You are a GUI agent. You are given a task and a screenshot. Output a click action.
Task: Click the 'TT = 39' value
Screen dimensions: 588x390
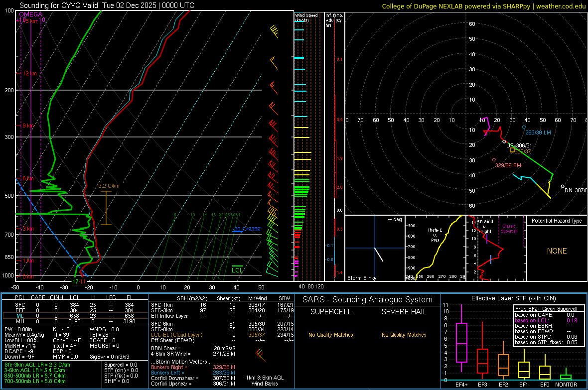[61, 335]
